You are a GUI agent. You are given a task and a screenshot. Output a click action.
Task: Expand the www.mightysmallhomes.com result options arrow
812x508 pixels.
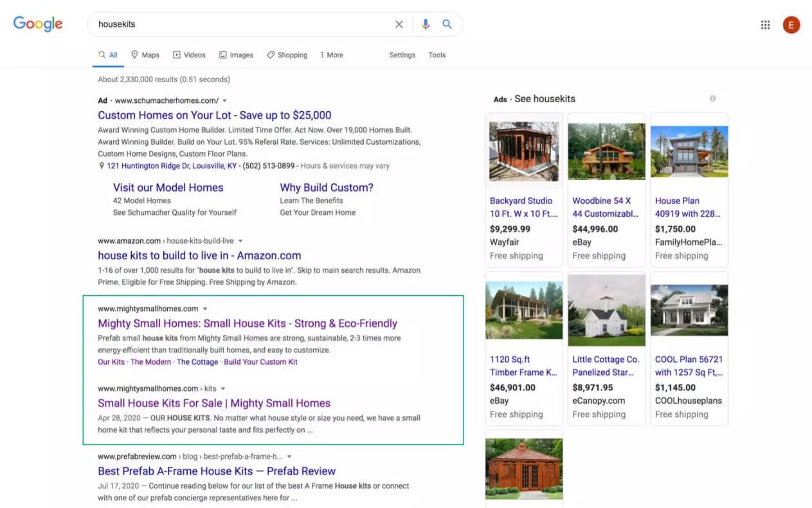point(205,309)
